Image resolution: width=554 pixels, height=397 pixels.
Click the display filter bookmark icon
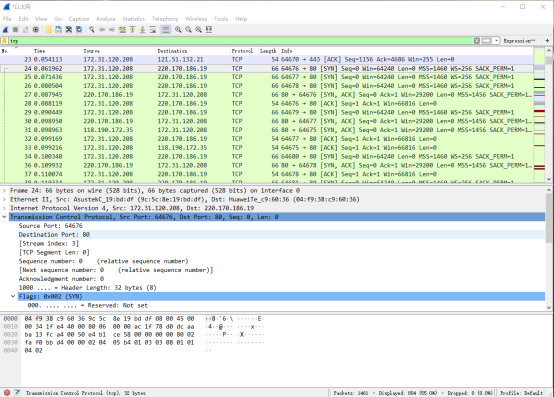[5, 41]
